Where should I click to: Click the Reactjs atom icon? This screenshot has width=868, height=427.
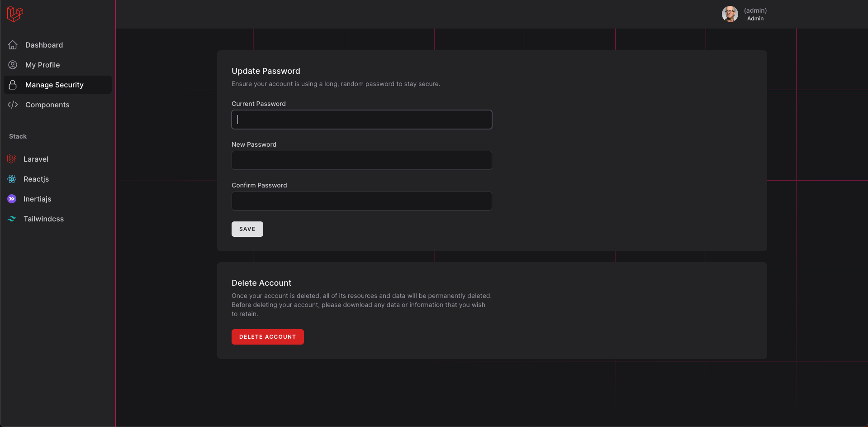coord(12,179)
